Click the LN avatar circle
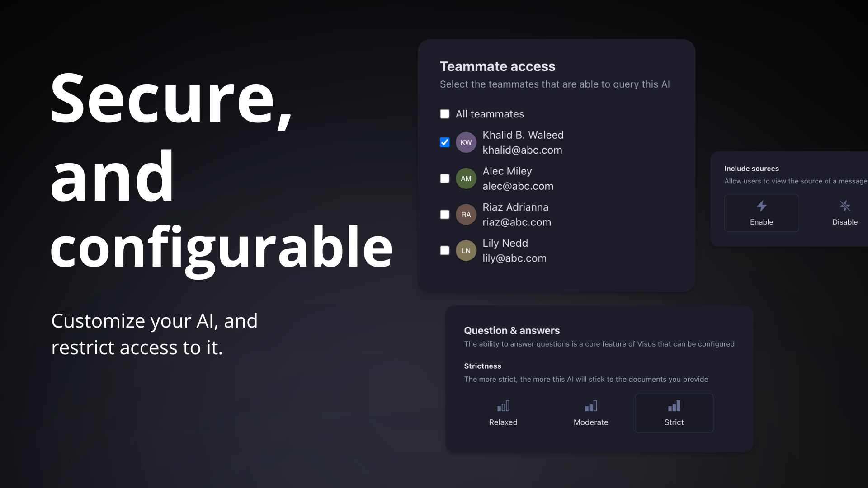This screenshot has height=488, width=868. pyautogui.click(x=466, y=250)
